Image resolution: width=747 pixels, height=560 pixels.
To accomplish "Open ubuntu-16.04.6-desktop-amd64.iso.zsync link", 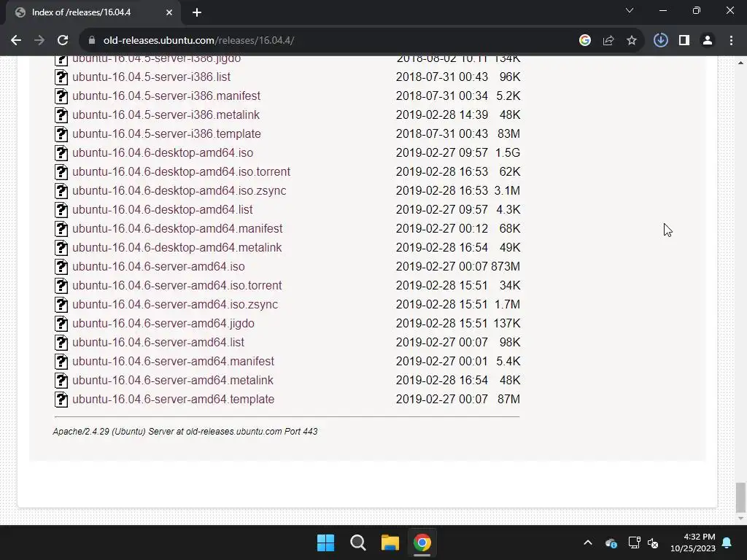I will pyautogui.click(x=179, y=191).
